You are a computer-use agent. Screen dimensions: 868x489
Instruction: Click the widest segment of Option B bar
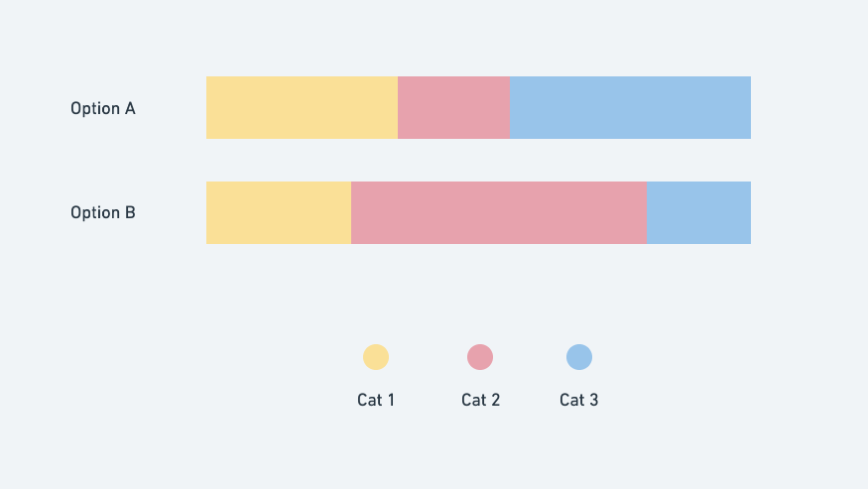click(x=499, y=212)
